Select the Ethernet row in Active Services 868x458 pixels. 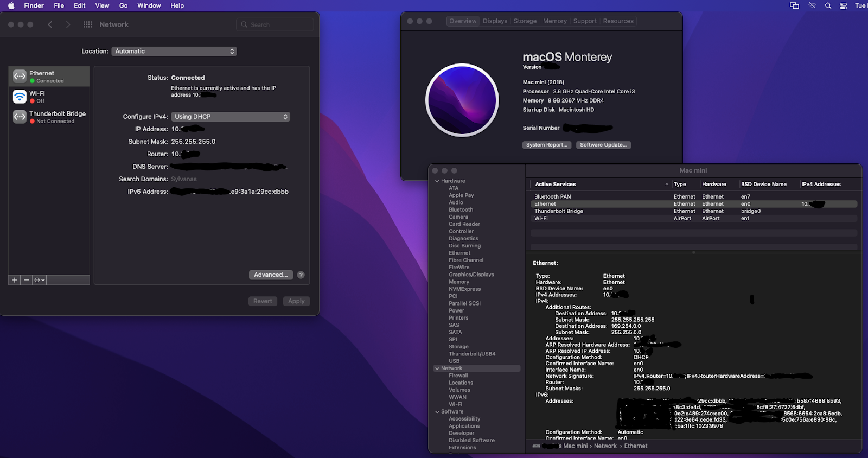pos(693,204)
